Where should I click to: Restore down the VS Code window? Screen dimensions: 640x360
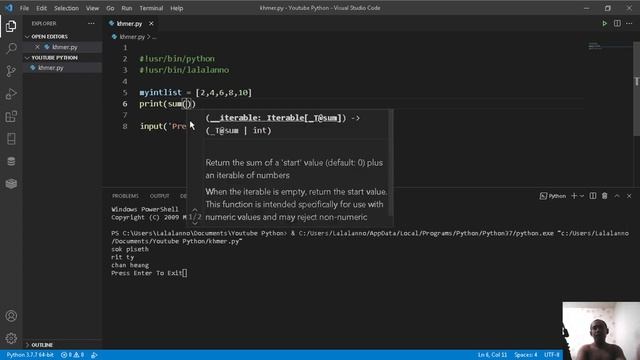pyautogui.click(x=607, y=8)
